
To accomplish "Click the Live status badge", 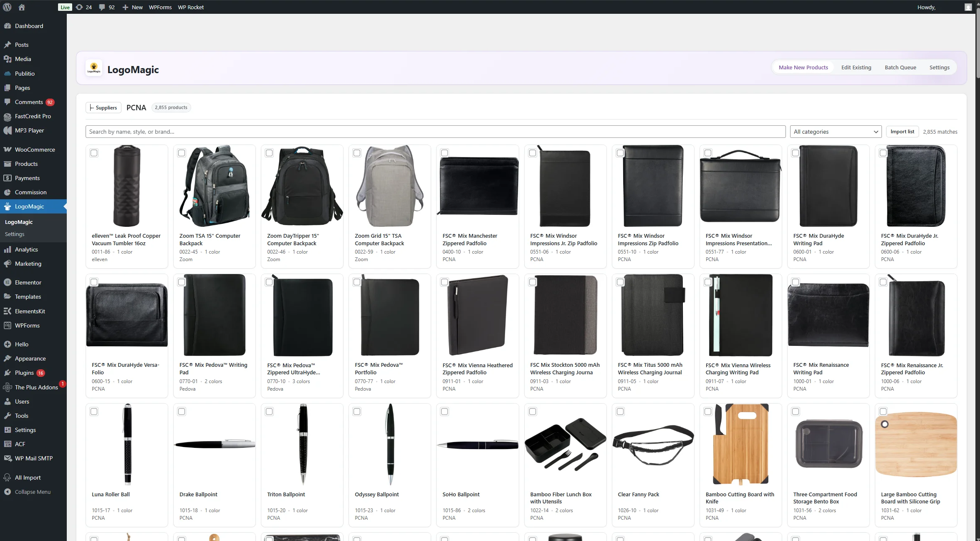I will pos(65,7).
